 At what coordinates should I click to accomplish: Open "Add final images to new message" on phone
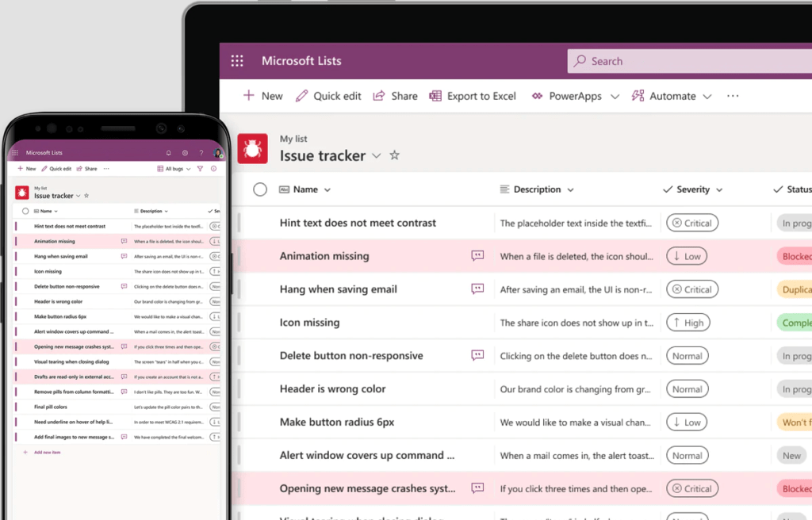74,437
